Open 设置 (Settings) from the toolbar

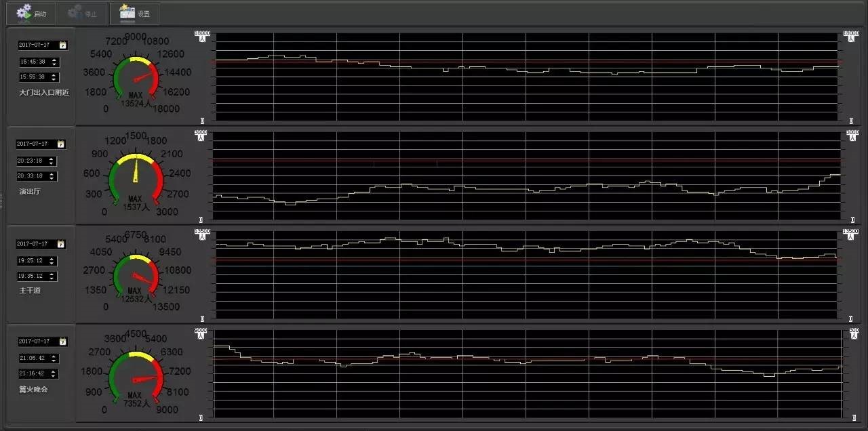(x=127, y=12)
